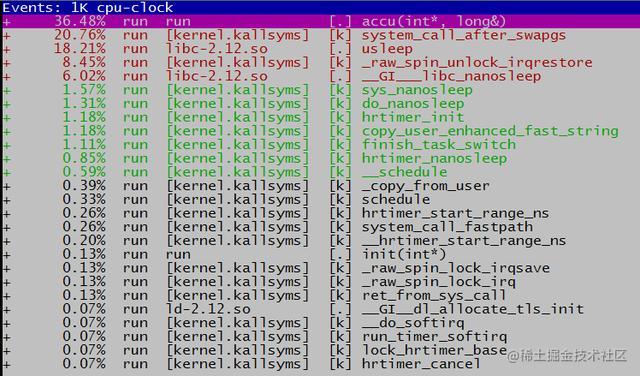Expand the hrtimer_init row
The height and width of the screenshot is (376, 640).
[7, 118]
